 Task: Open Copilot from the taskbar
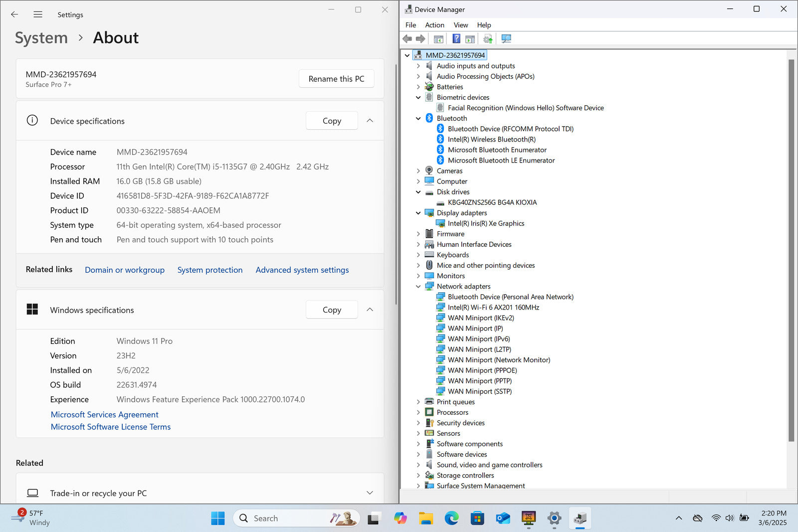click(400, 519)
